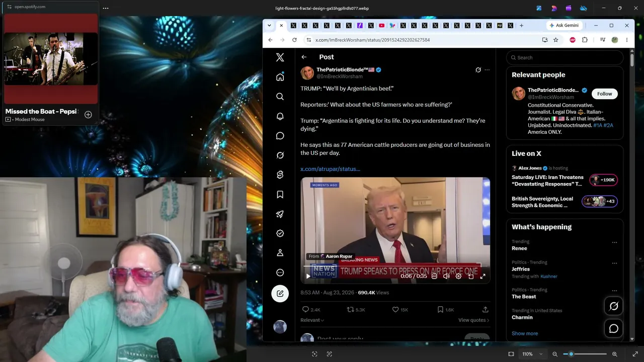Click the browser tab search dropdown arrow
Screen dimensions: 644x362
[x=269, y=25]
